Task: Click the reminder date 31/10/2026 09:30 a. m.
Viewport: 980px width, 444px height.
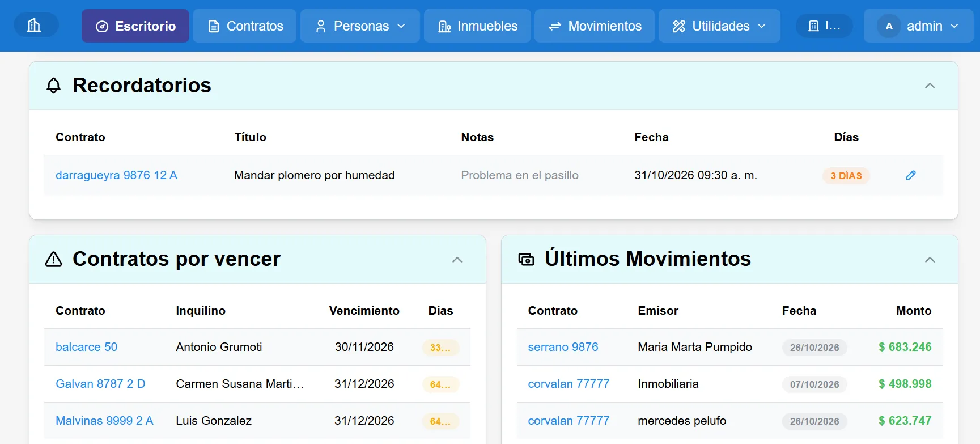Action: pyautogui.click(x=695, y=175)
